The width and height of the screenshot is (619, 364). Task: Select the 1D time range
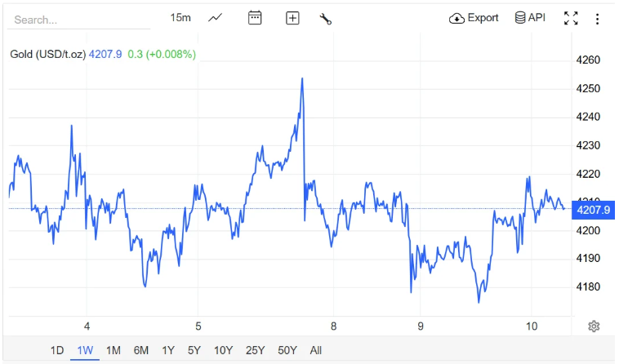(57, 351)
